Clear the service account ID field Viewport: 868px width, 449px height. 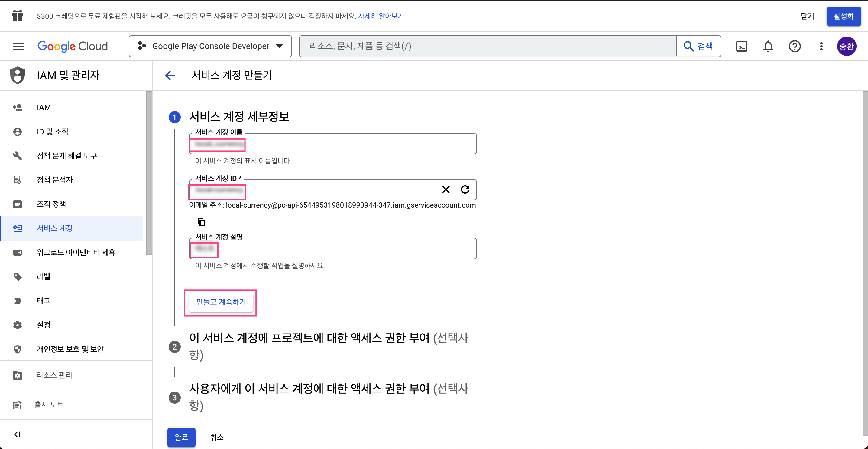tap(445, 190)
